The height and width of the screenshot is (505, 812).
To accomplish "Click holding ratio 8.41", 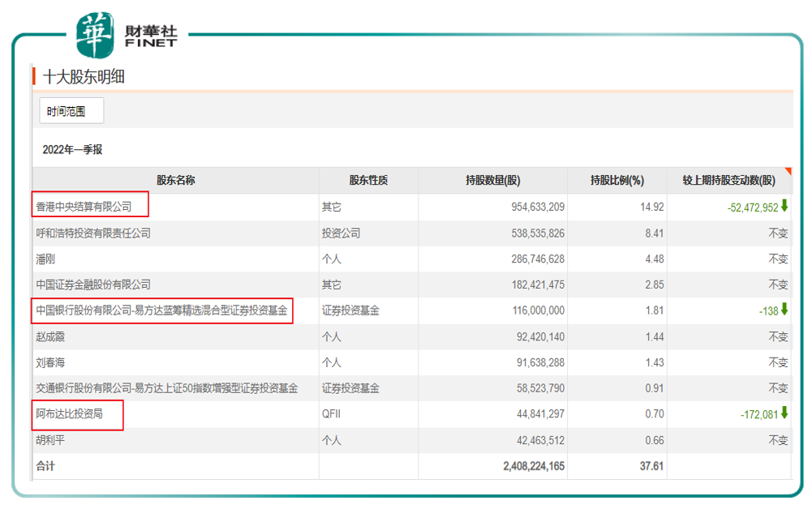I will [x=655, y=233].
